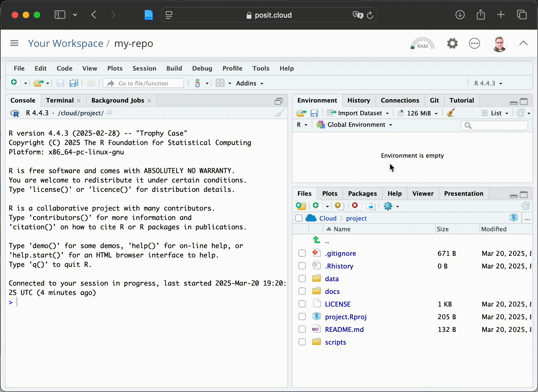Toggle the Safari sidebar

click(x=60, y=15)
